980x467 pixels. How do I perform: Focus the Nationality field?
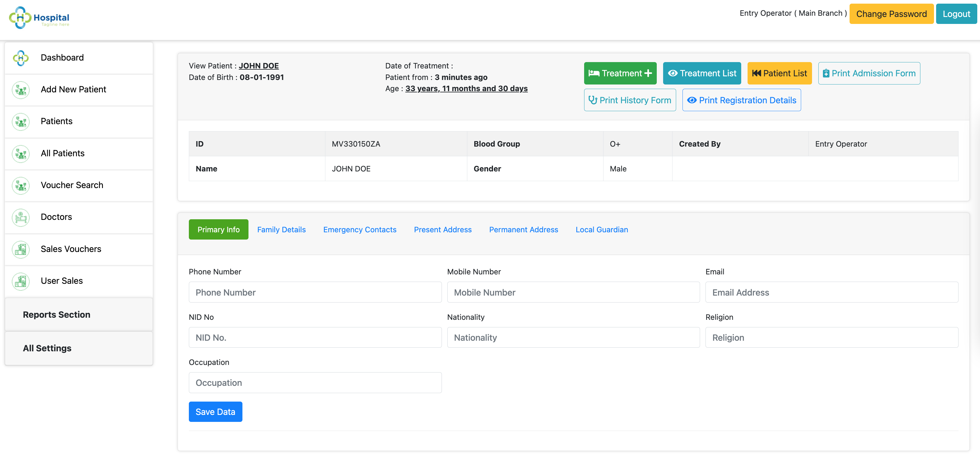[x=573, y=337]
